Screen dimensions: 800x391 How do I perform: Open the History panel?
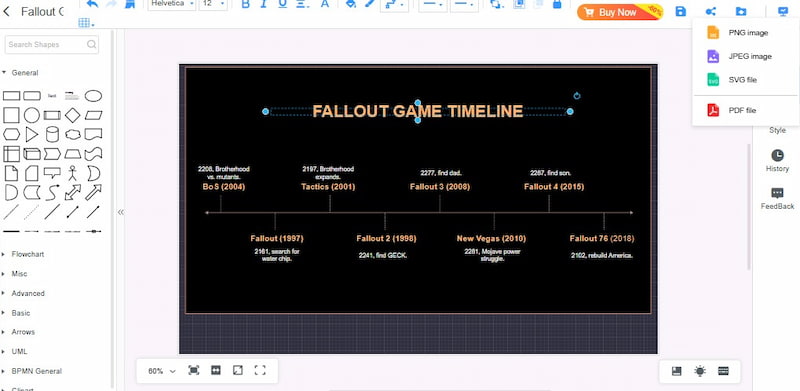coord(777,161)
